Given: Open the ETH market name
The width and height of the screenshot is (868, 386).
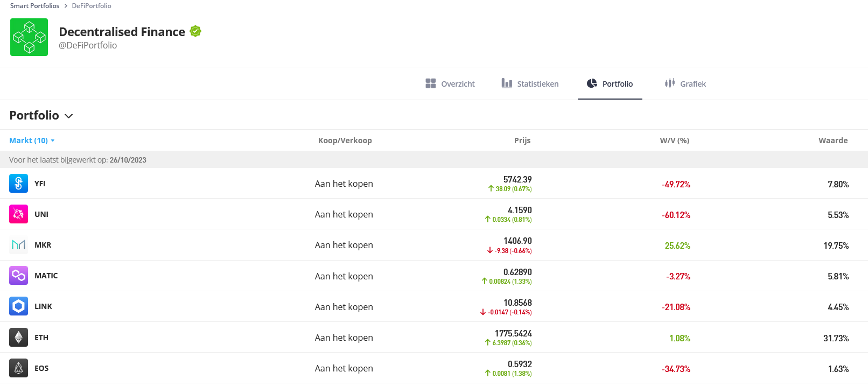Looking at the screenshot, I should click(41, 338).
